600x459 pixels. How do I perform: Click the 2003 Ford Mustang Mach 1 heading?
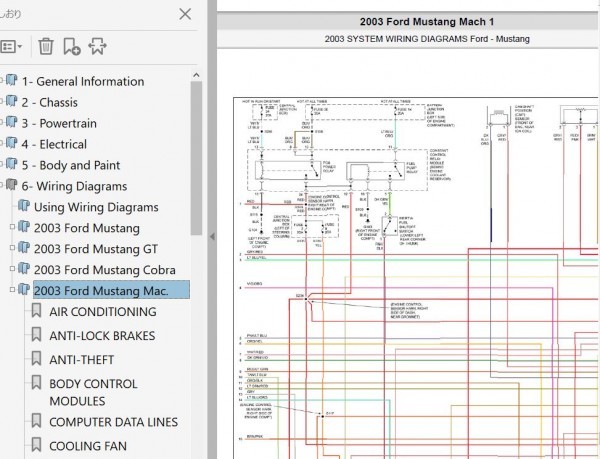click(x=427, y=22)
